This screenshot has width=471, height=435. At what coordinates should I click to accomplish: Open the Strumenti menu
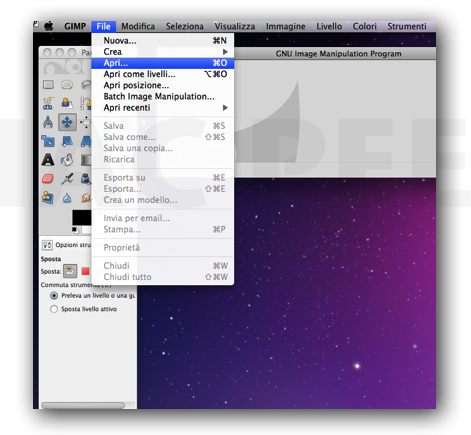(x=407, y=26)
